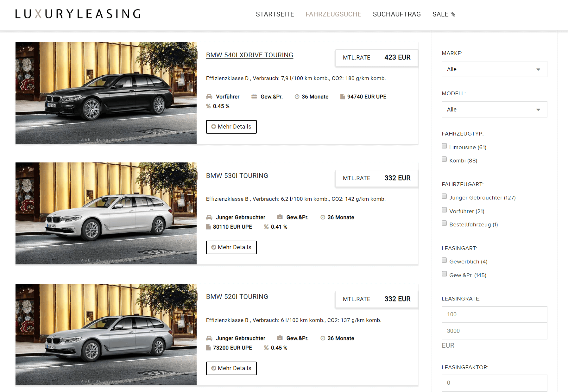This screenshot has height=392, width=568.
Task: Click the car icon beside Vorführer
Action: [209, 97]
